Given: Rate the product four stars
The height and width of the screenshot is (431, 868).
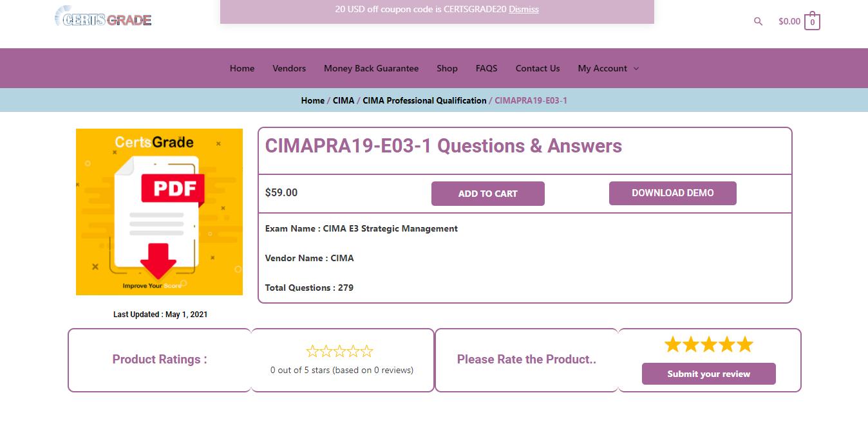Looking at the screenshot, I should coord(727,344).
